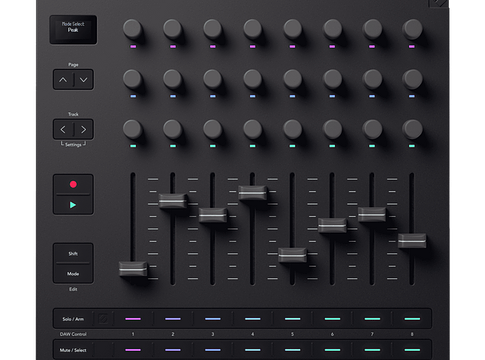Toggle Mute/Select pad for channel 1
This screenshot has height=360, width=485.
click(x=133, y=350)
